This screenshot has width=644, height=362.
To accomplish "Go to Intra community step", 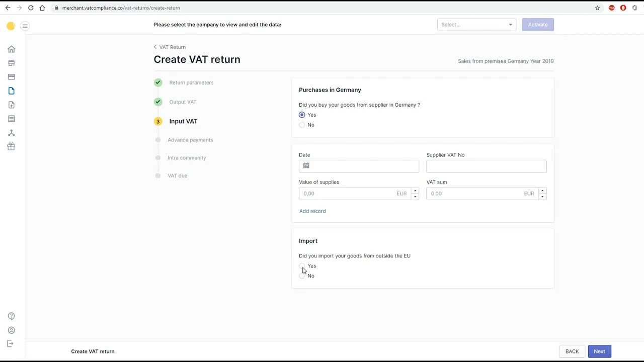I will [187, 158].
